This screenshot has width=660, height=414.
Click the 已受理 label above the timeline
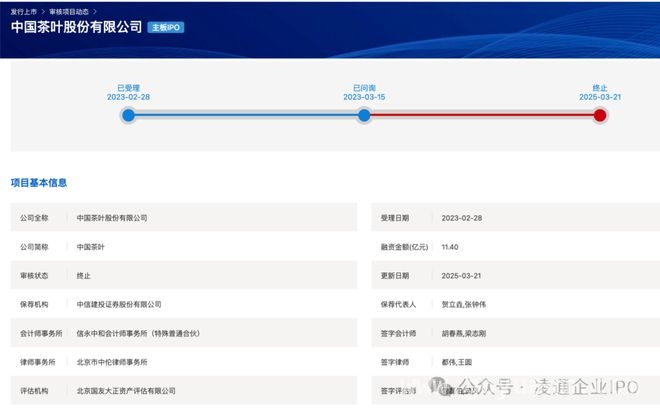click(128, 88)
